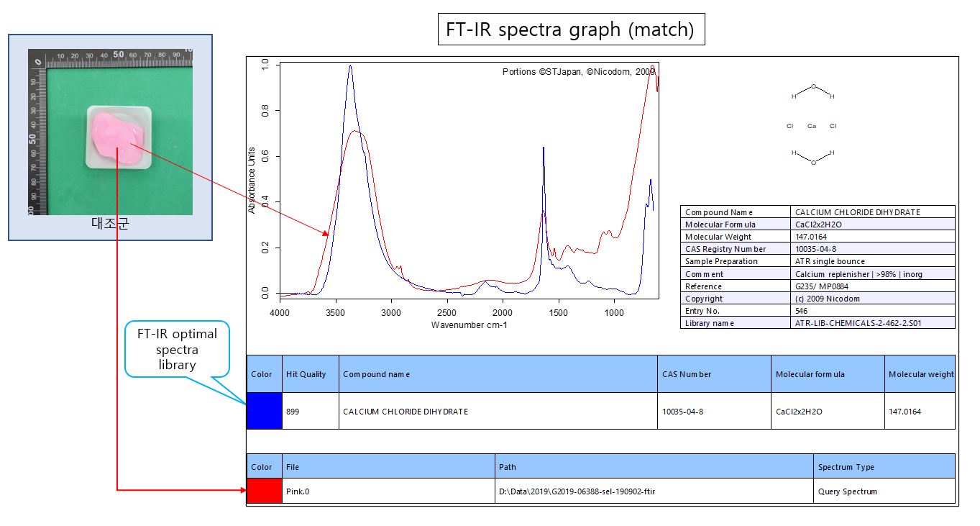The width and height of the screenshot is (980, 526).
Task: Click the Pink.0 file name cell
Action: tap(298, 492)
